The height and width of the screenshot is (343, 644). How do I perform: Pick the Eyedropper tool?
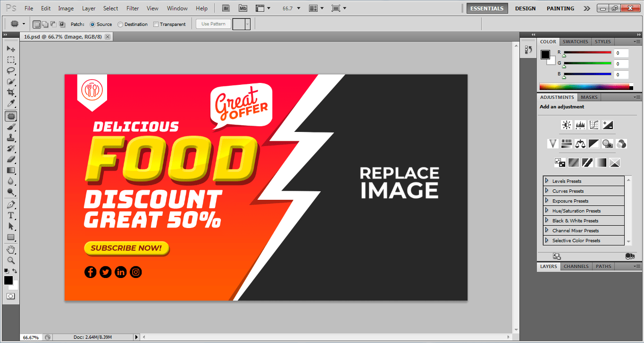10,104
